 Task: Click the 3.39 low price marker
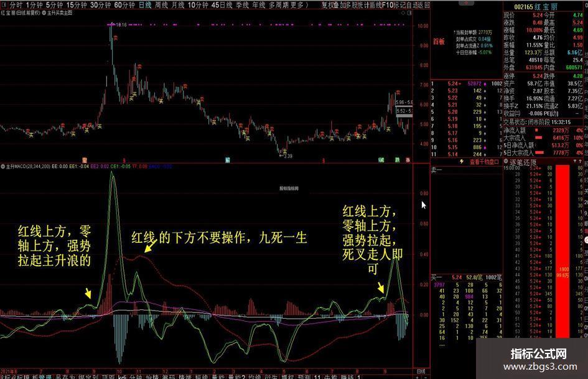(287, 156)
